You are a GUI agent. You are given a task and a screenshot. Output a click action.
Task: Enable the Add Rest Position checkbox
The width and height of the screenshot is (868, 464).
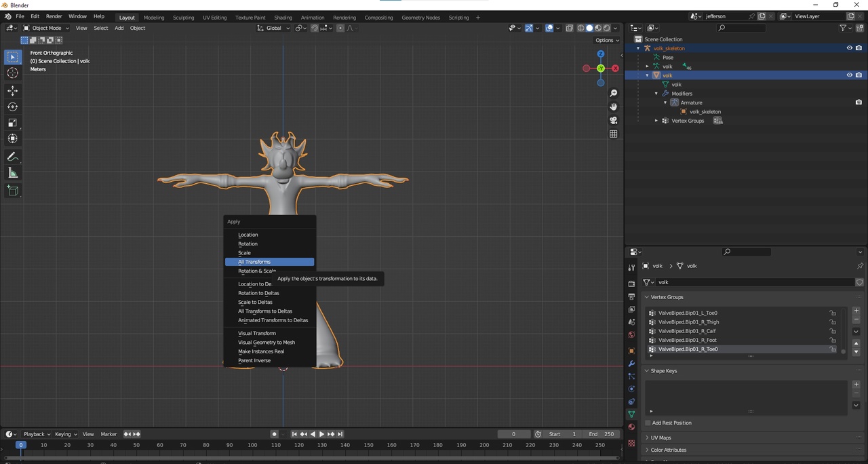tap(648, 423)
